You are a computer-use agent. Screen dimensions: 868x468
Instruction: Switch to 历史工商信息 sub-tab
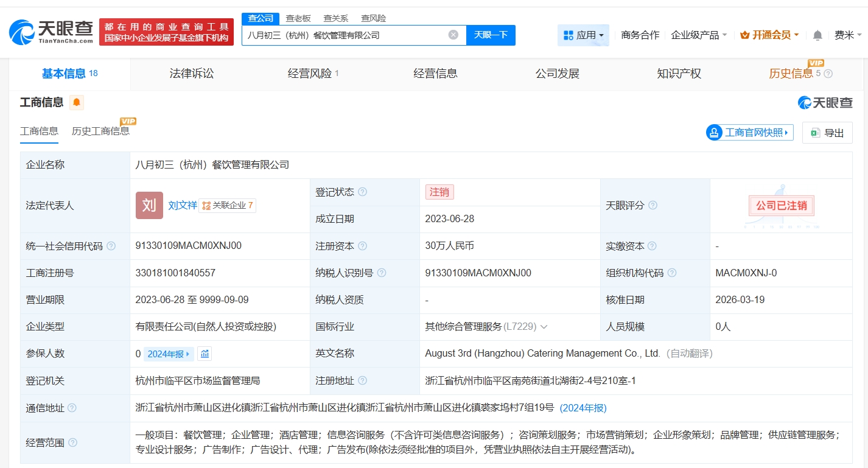100,131
